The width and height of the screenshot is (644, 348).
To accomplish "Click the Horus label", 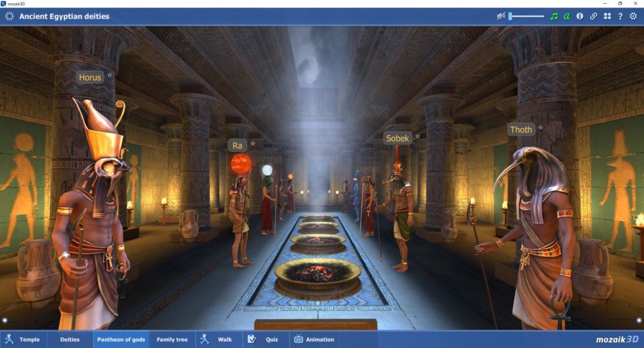I will tap(90, 77).
